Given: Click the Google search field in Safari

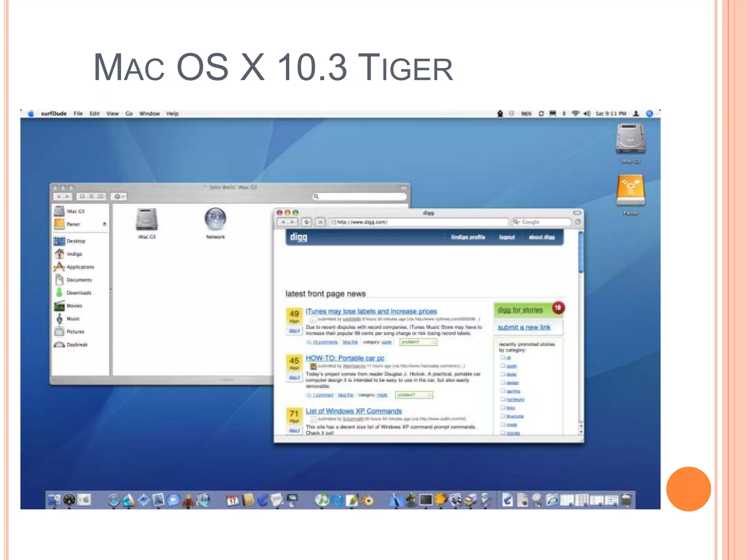Looking at the screenshot, I should point(542,222).
